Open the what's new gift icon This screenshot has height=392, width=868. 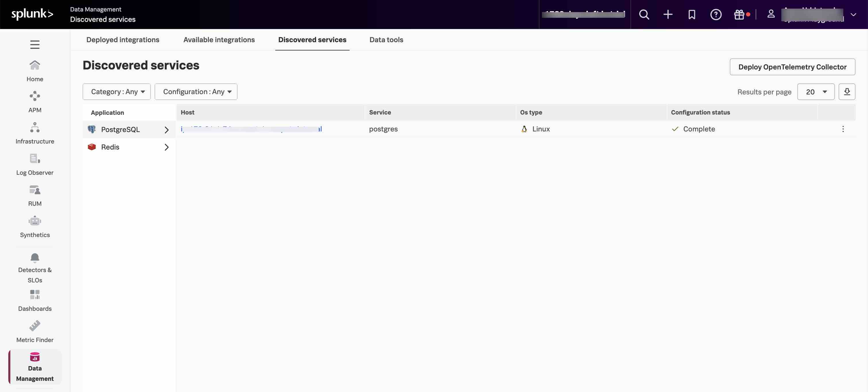[x=739, y=14]
